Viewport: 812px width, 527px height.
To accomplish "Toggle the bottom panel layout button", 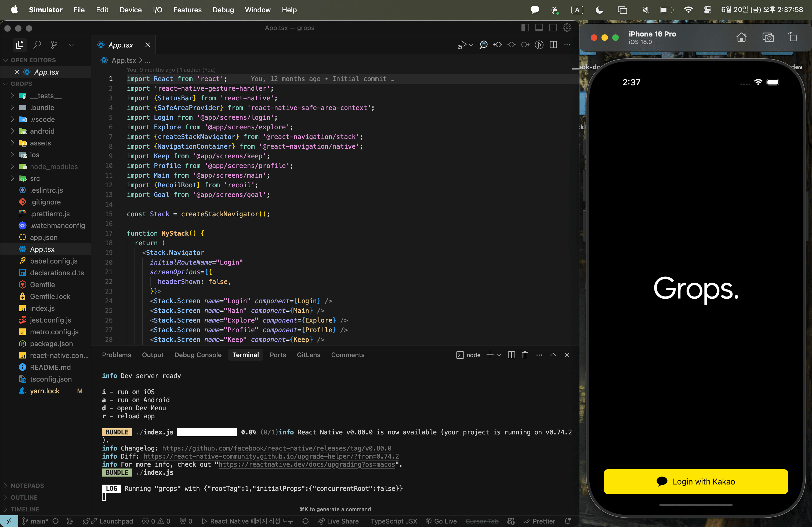I will (539, 28).
